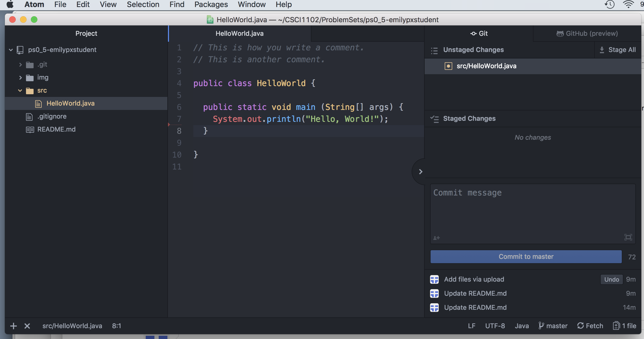Open the master branch selector in status bar
This screenshot has width=644, height=339.
click(553, 326)
